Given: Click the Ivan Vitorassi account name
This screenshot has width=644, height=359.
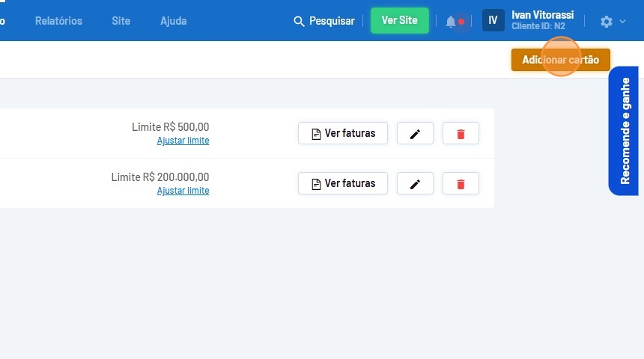Looking at the screenshot, I should pos(541,15).
